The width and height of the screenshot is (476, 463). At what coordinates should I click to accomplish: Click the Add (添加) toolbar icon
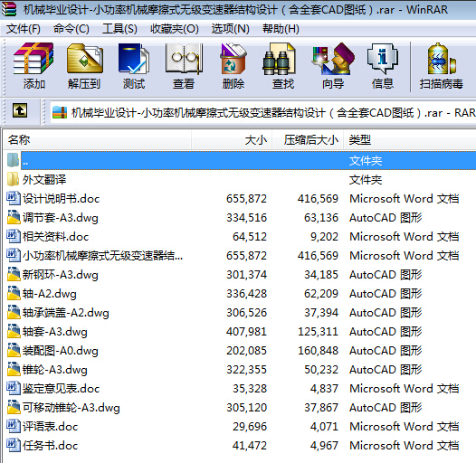(33, 59)
